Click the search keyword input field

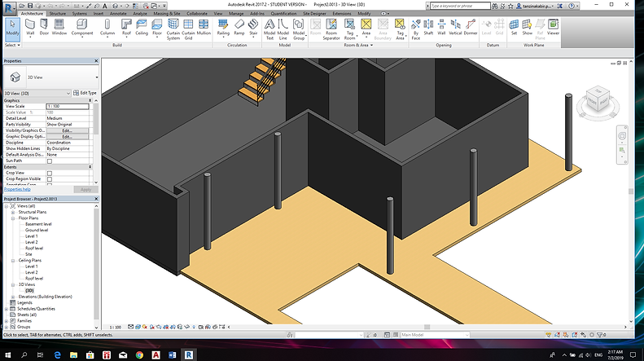coord(461,6)
